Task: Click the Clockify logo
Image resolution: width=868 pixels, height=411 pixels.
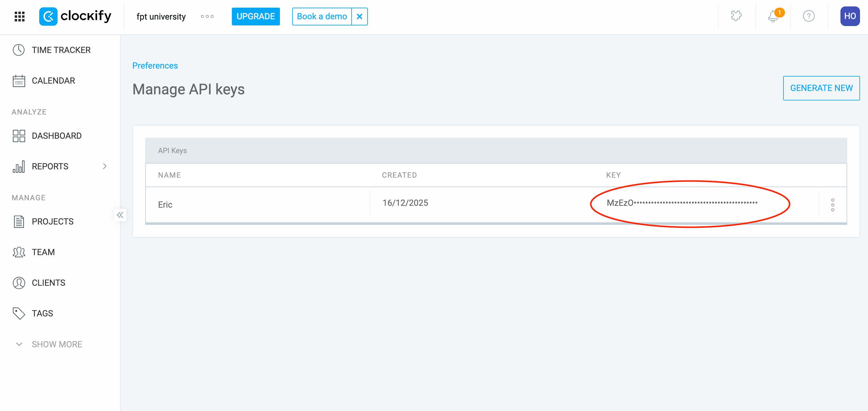Action: tap(75, 16)
